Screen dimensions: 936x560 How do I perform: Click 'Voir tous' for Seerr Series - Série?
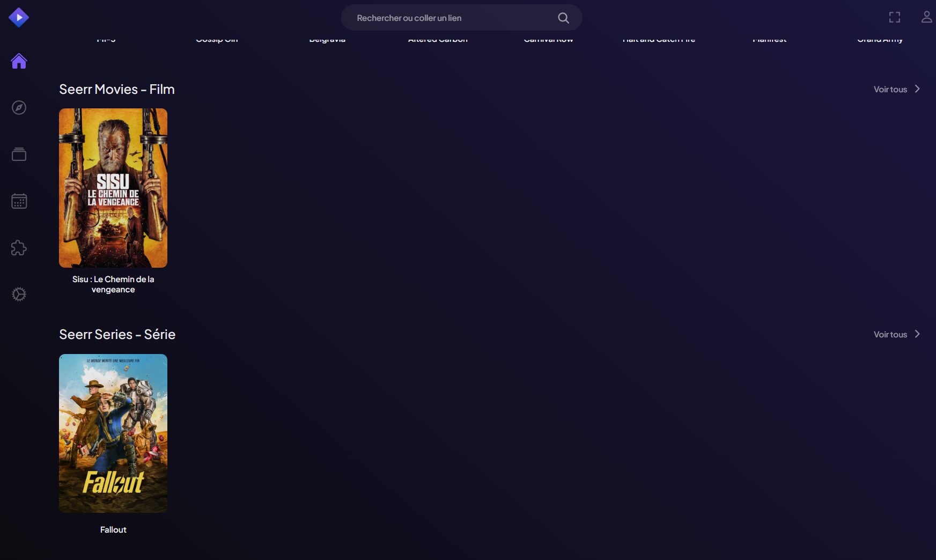tap(890, 335)
